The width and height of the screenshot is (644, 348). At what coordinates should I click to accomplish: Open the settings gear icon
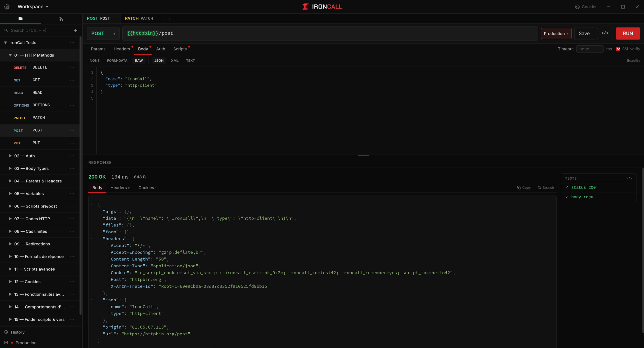coord(7,7)
